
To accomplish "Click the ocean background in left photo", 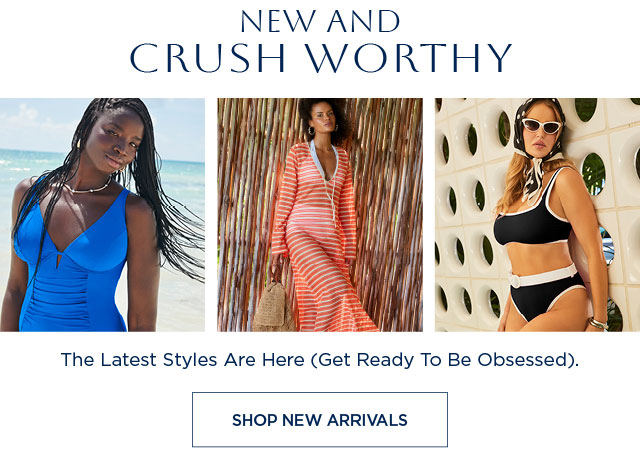I will coord(180,171).
